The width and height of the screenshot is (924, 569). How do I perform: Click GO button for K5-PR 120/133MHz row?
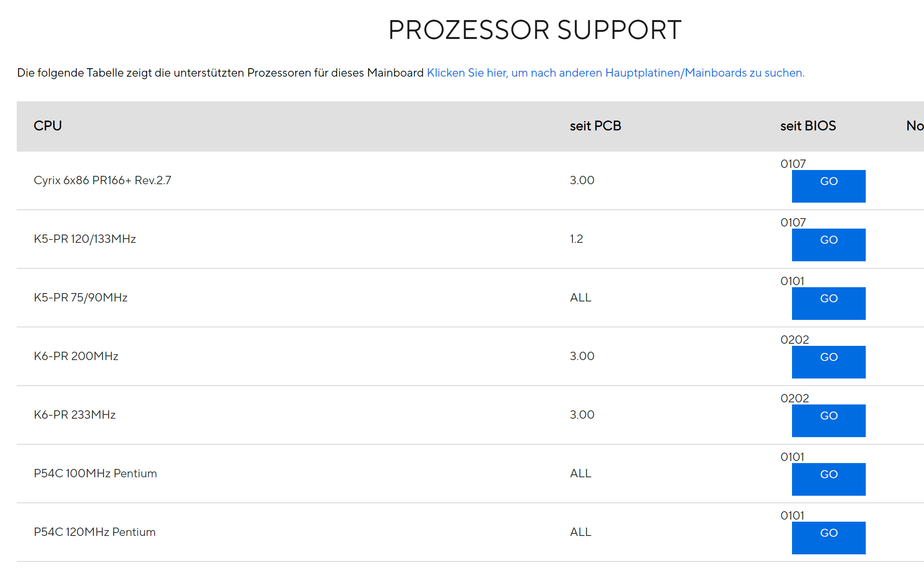click(828, 245)
